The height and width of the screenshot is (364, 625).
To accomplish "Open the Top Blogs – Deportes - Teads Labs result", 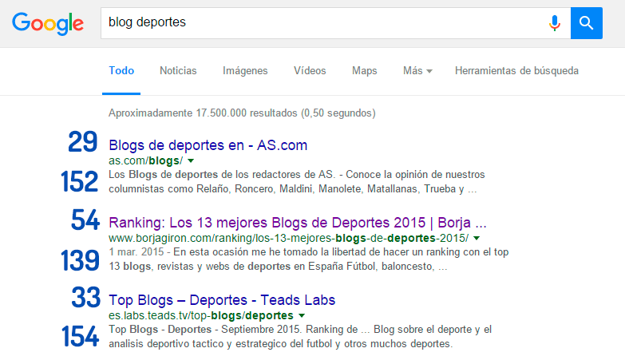I will [222, 300].
